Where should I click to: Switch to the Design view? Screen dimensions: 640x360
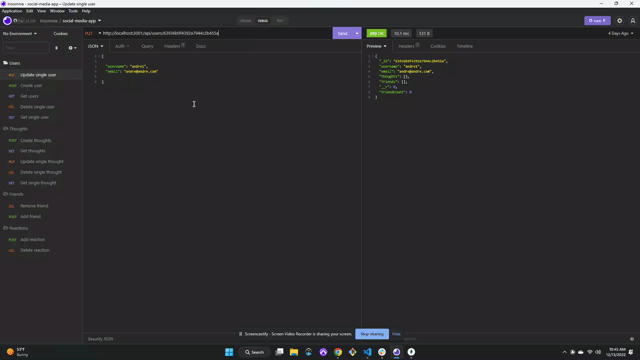tap(245, 20)
